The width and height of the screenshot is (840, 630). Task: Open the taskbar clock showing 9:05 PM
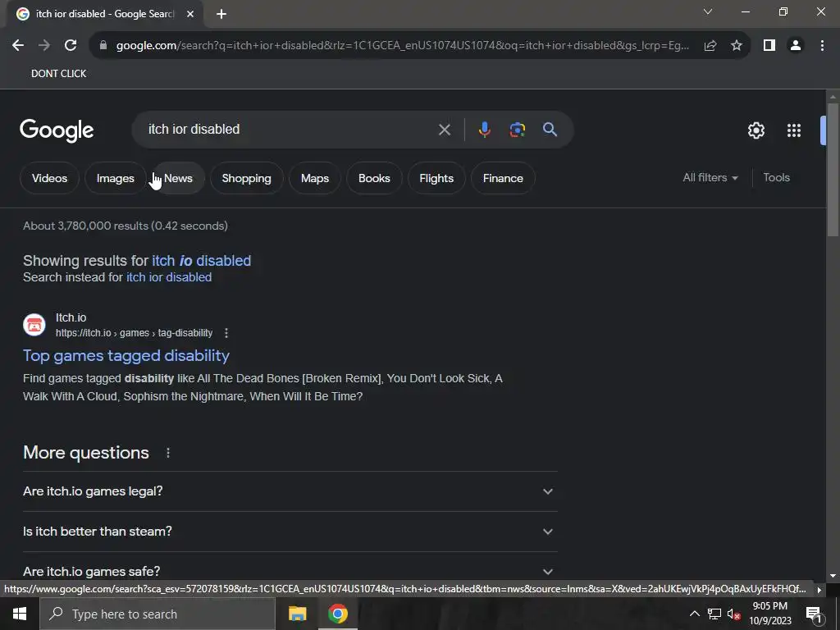pos(769,614)
